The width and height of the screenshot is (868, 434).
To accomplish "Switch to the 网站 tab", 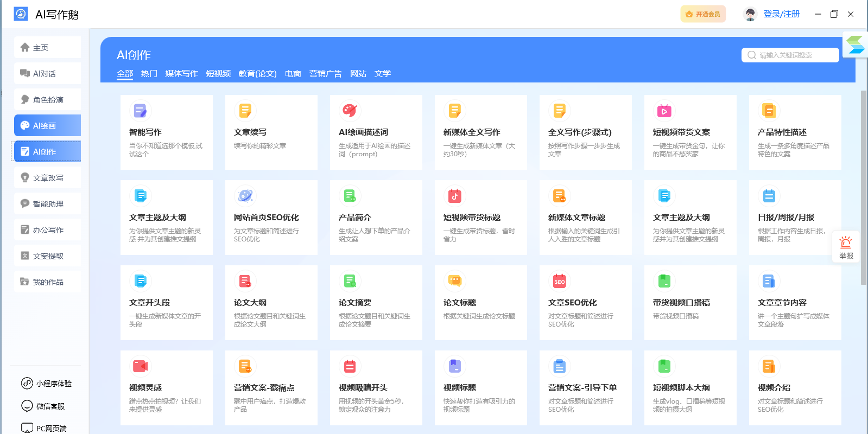I will (358, 74).
